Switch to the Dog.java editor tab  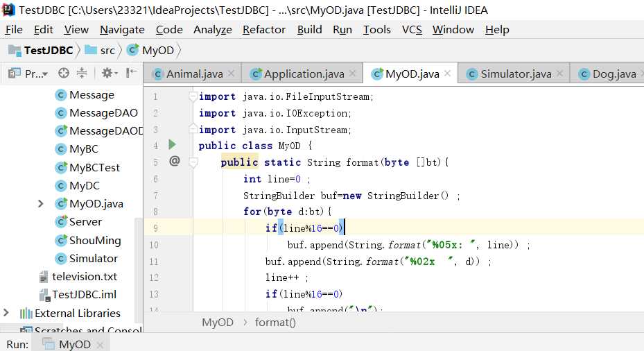[x=607, y=74]
